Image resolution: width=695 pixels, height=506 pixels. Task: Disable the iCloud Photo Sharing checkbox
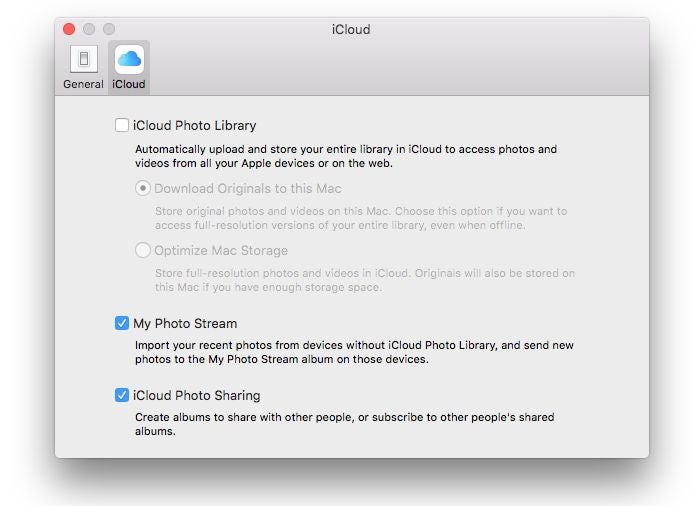[x=121, y=395]
